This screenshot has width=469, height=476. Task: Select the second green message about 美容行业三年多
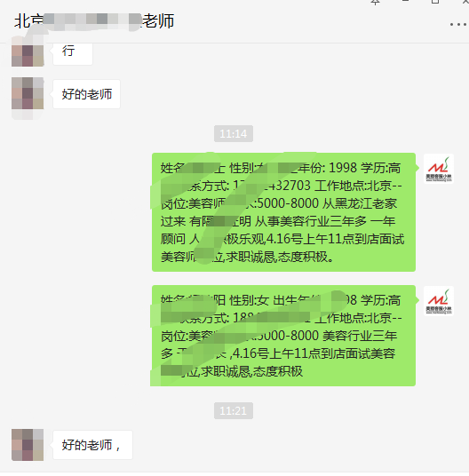pyautogui.click(x=283, y=336)
